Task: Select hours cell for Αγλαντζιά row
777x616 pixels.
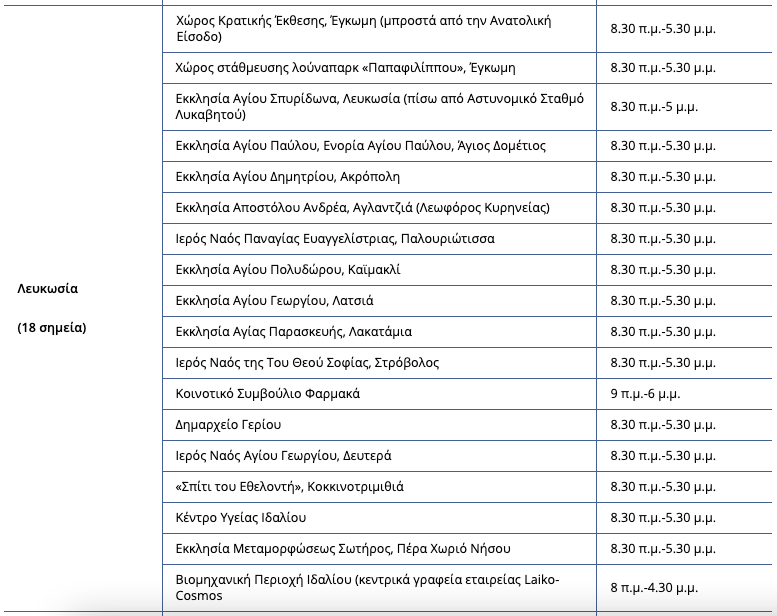Action: click(x=684, y=208)
